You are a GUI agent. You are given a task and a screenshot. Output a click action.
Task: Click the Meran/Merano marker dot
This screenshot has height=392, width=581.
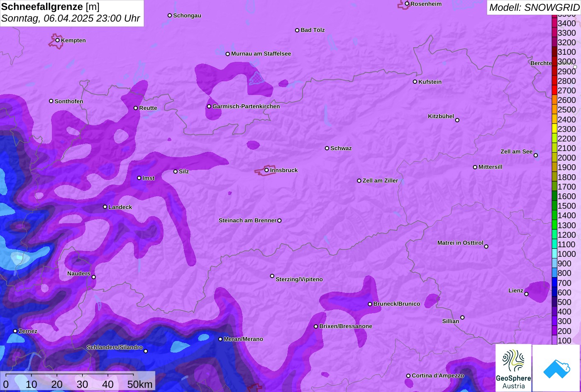coord(220,339)
